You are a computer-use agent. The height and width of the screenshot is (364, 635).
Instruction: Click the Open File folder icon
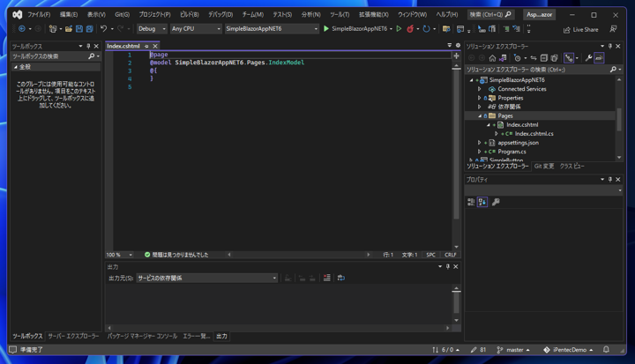[69, 29]
